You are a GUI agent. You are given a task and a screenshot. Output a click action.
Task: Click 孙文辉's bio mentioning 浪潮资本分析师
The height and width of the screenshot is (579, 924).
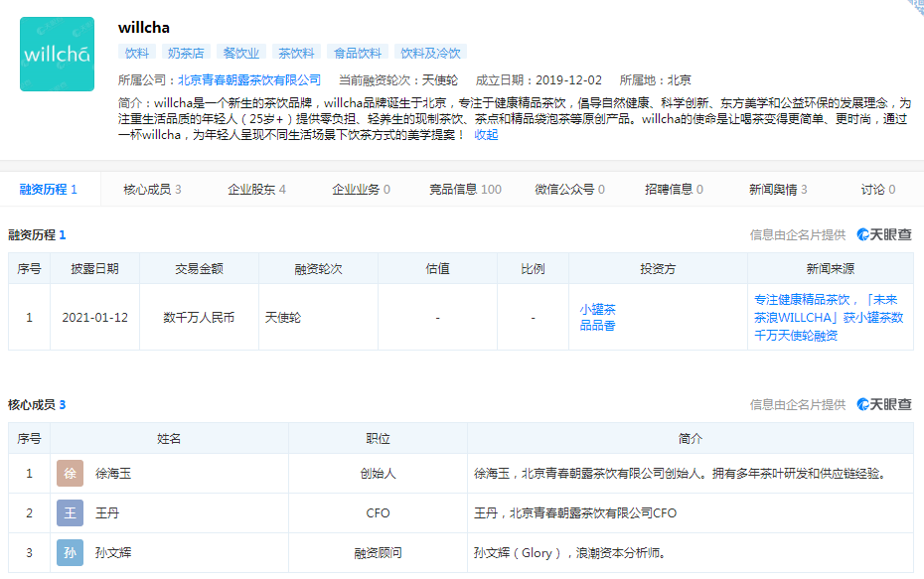[570, 552]
